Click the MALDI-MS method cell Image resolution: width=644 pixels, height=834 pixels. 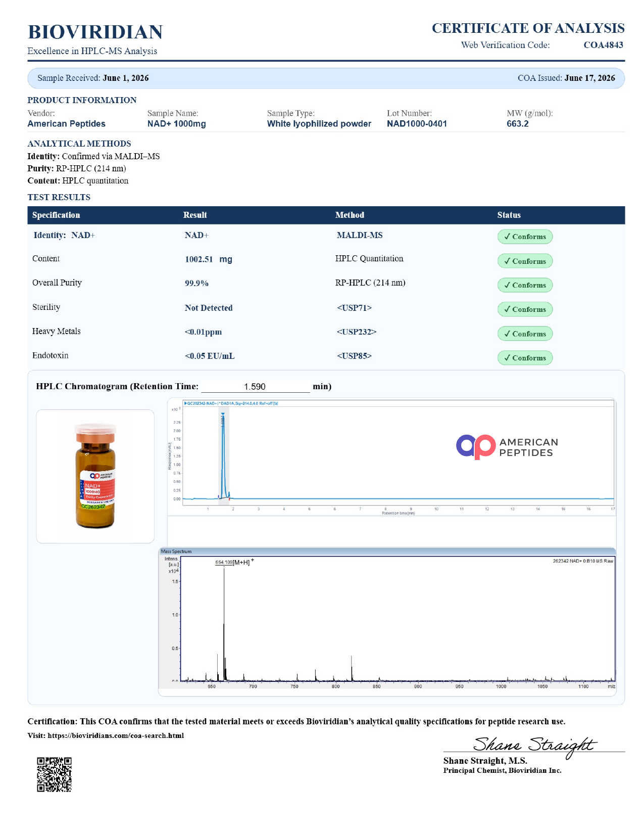[360, 235]
